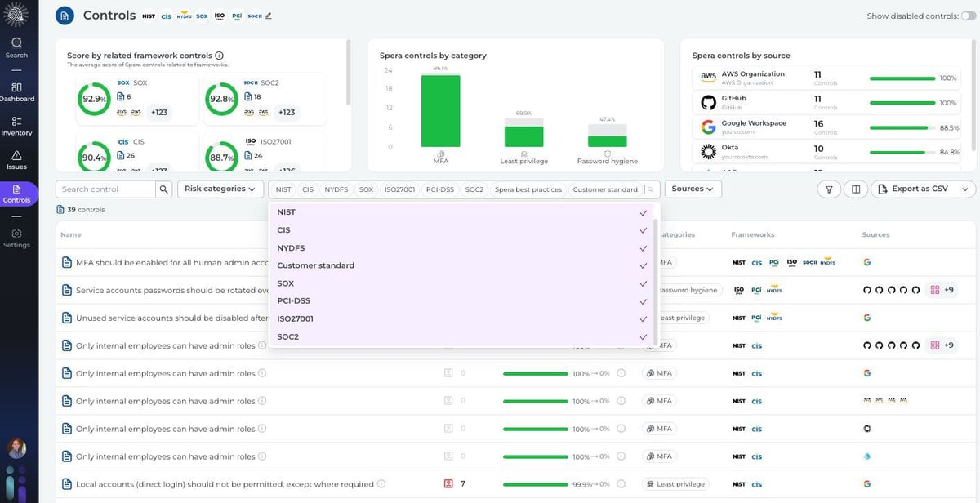This screenshot has width=980, height=503.
Task: Open Search in the sidebar
Action: click(x=16, y=47)
